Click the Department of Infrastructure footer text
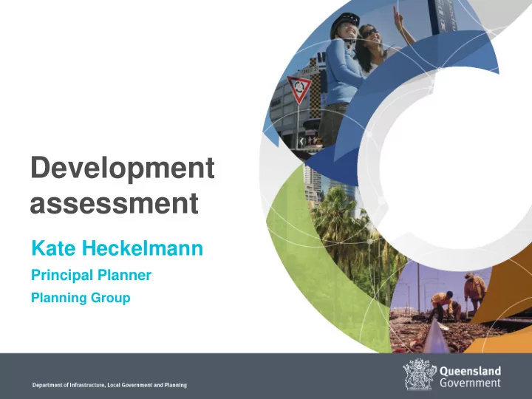The width and height of the screenshot is (532, 399). pos(109,385)
